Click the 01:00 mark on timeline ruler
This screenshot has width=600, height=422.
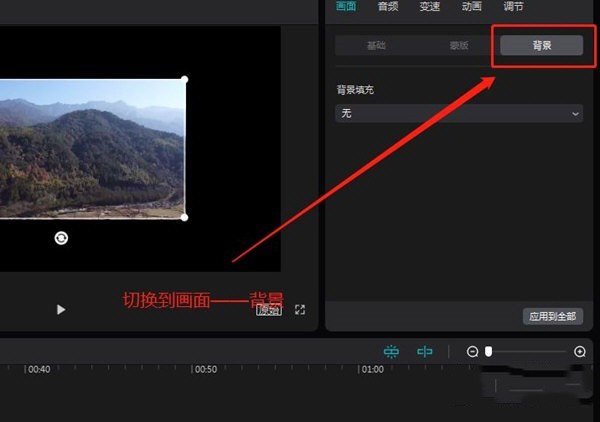[x=371, y=370]
